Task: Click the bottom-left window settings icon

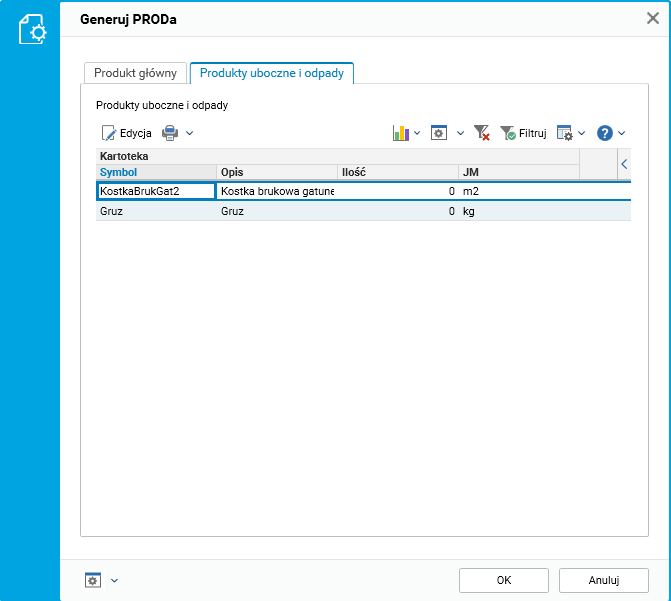Action: [x=93, y=580]
